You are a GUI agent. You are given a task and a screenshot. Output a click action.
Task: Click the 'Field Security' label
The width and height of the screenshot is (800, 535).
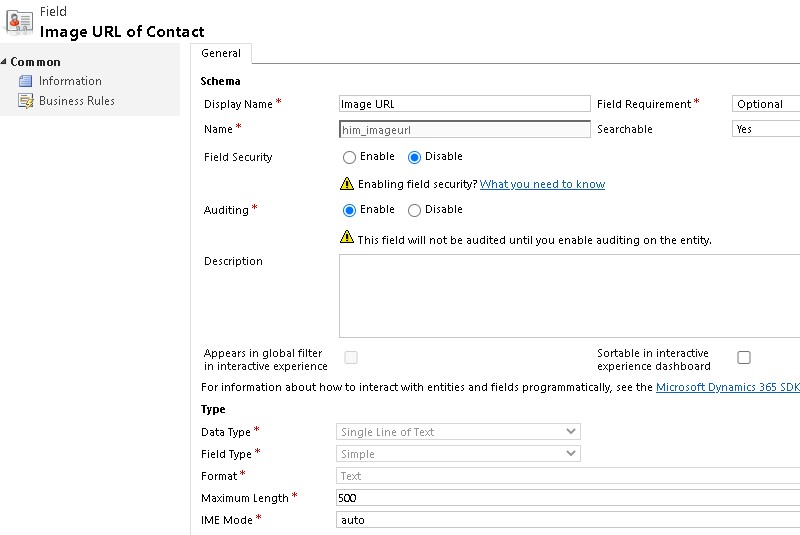[238, 157]
